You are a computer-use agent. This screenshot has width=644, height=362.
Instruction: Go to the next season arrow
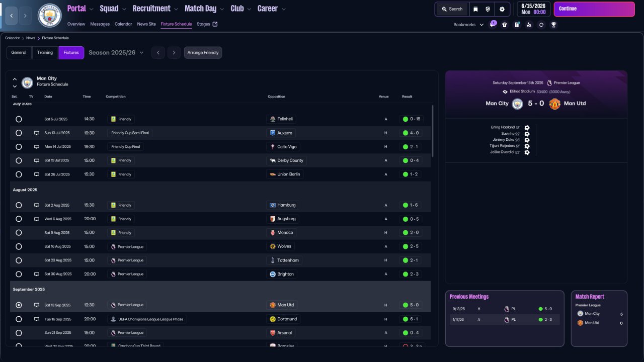click(174, 53)
